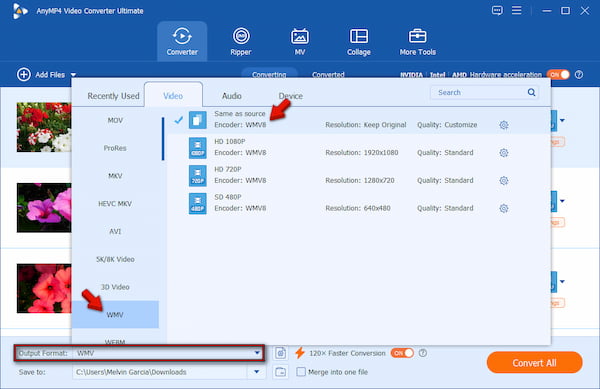Open settings gear for SD 480P preset
This screenshot has width=600, height=389.
click(x=504, y=208)
